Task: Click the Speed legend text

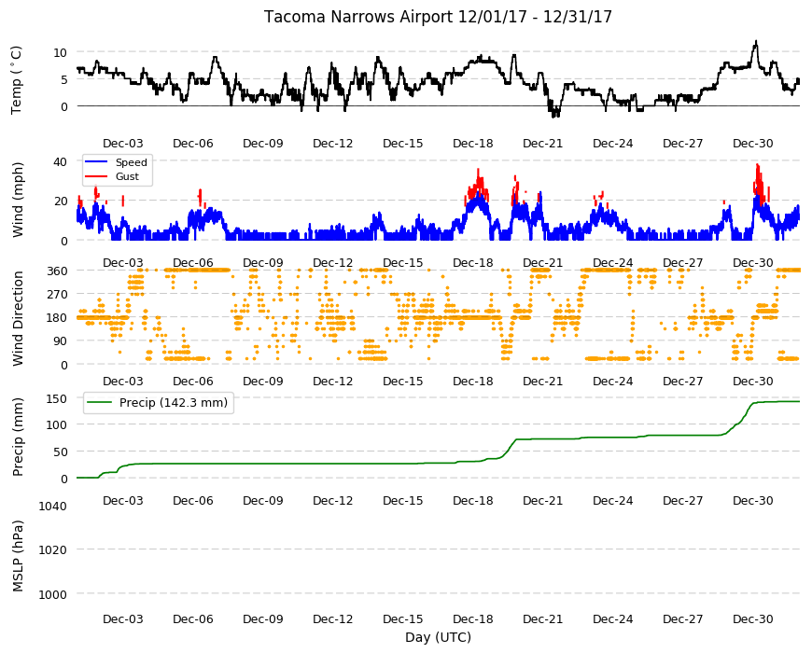Action: [131, 162]
